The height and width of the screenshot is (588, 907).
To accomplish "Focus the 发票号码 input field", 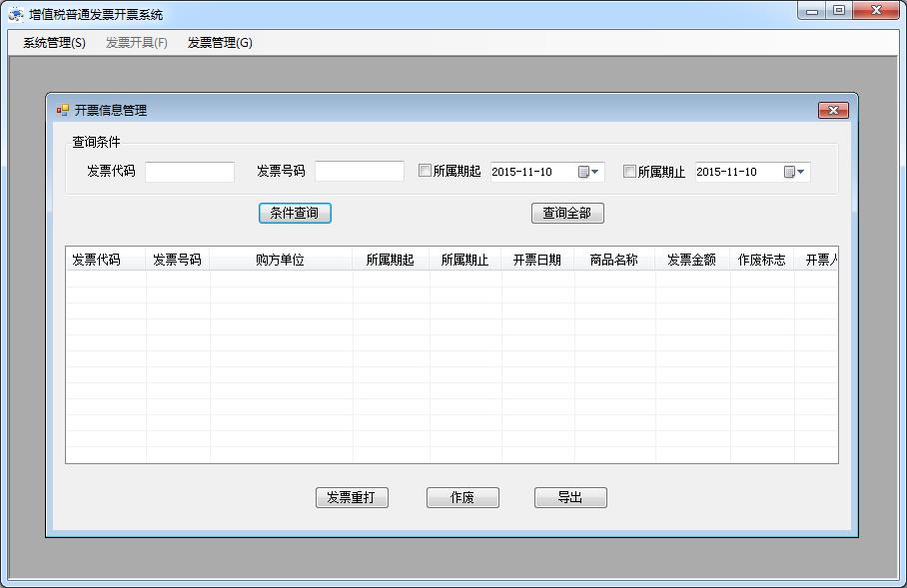I will pos(359,172).
